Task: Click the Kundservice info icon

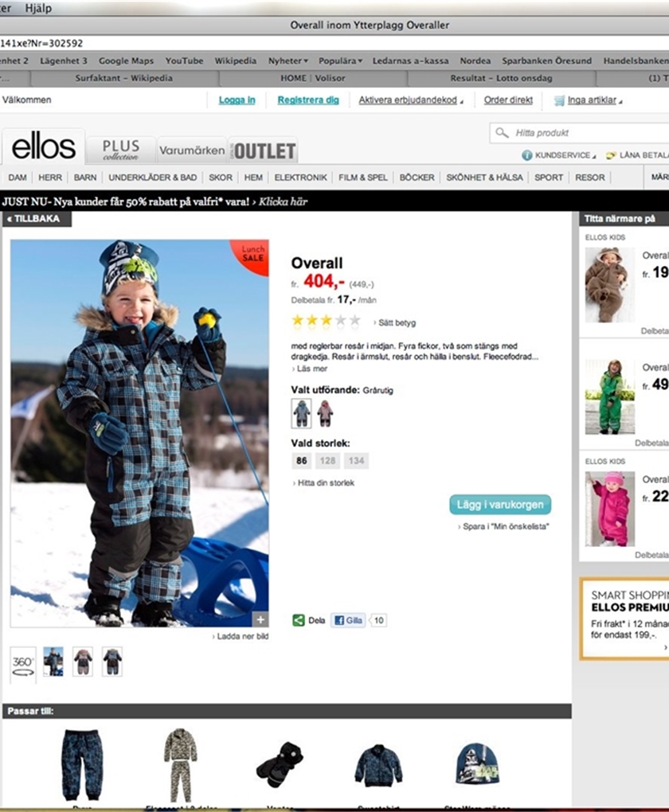Action: [x=527, y=155]
